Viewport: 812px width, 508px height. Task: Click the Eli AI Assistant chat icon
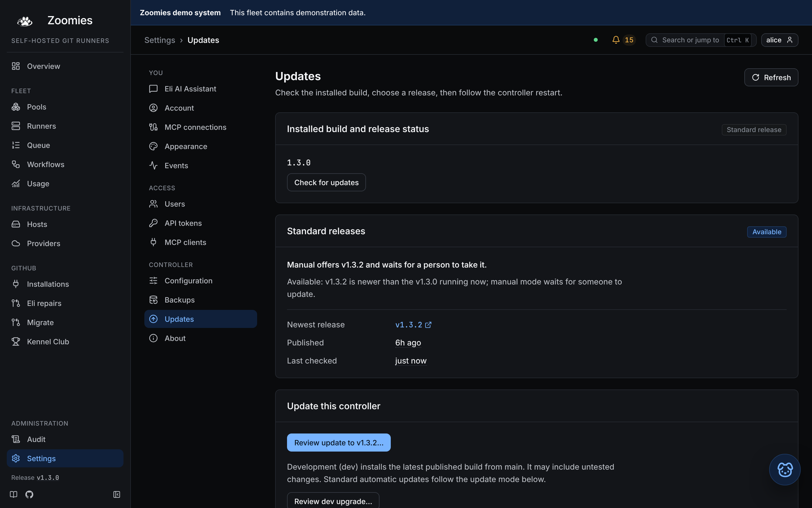coord(153,89)
